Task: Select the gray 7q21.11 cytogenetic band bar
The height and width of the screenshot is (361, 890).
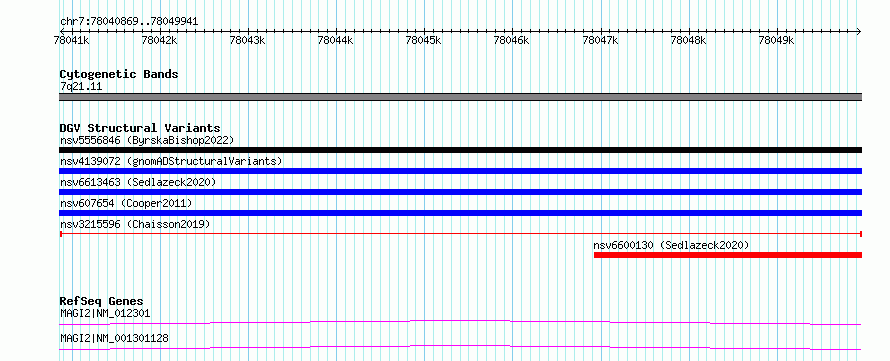Action: pos(460,97)
